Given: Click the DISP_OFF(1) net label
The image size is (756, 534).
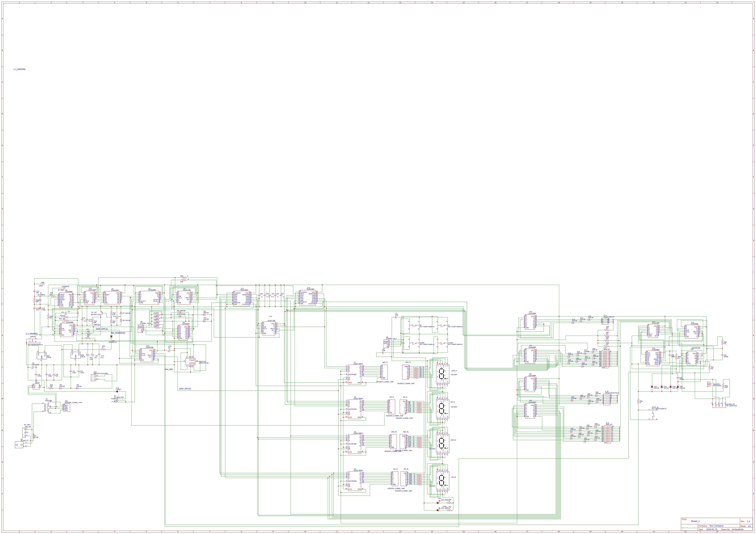Looking at the screenshot, I should coord(102,329).
